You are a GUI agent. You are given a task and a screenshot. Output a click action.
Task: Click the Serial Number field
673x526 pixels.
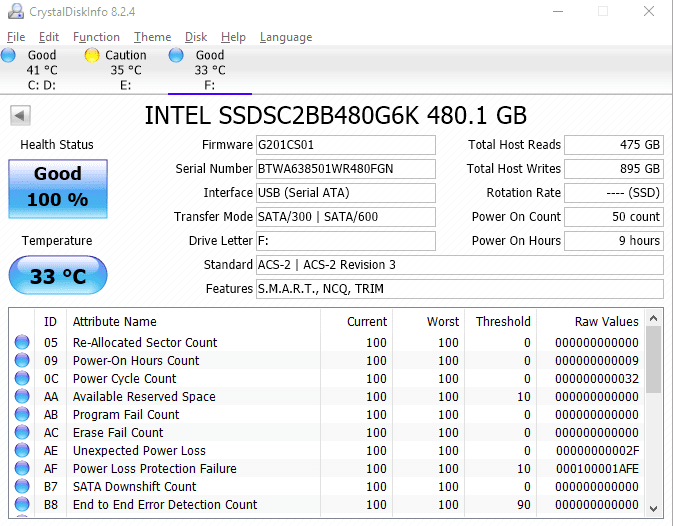pyautogui.click(x=345, y=169)
